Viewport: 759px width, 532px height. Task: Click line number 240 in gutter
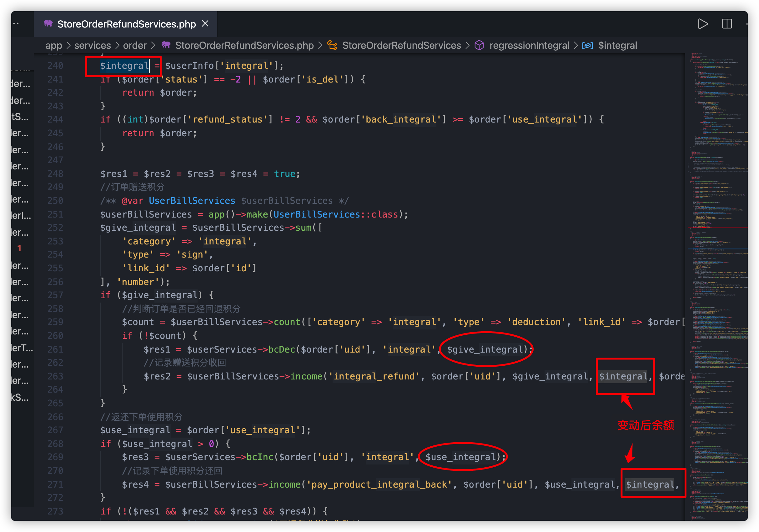click(x=55, y=65)
